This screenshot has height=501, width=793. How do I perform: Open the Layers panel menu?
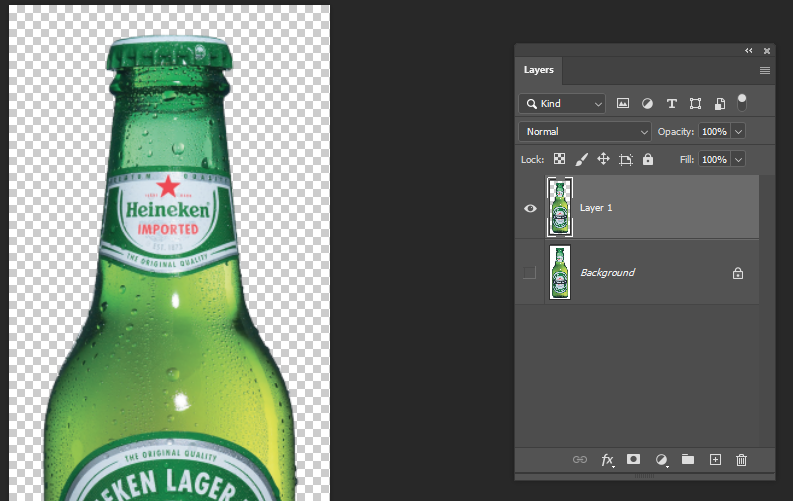765,71
